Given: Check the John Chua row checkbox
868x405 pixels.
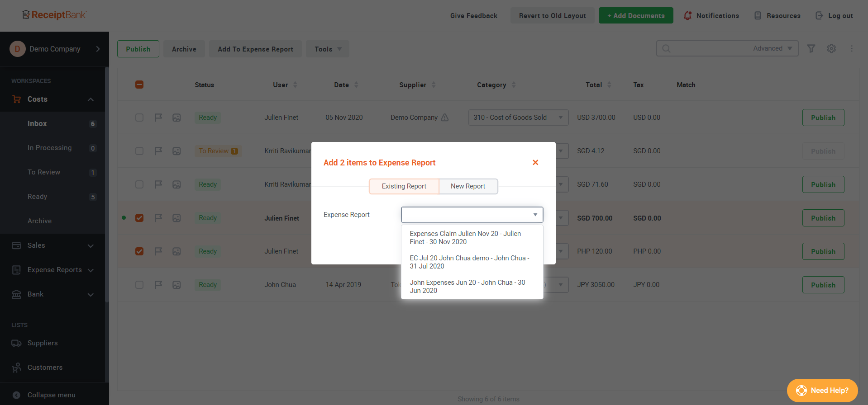Looking at the screenshot, I should 139,285.
